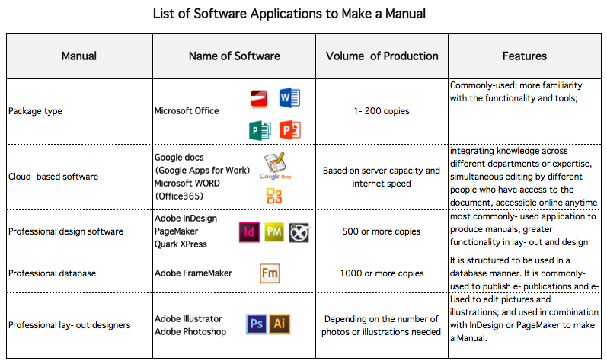Select the 'Professional database' cell
Viewport: 607px width, 364px height.
click(79, 273)
